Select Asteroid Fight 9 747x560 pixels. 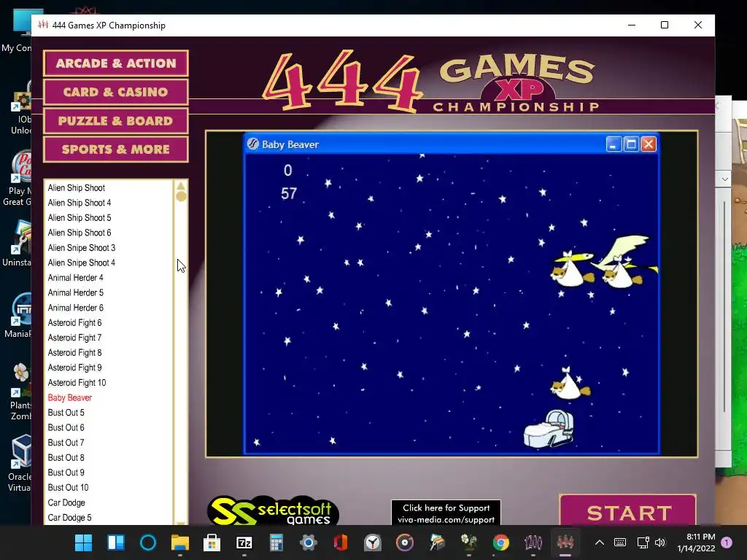point(74,367)
